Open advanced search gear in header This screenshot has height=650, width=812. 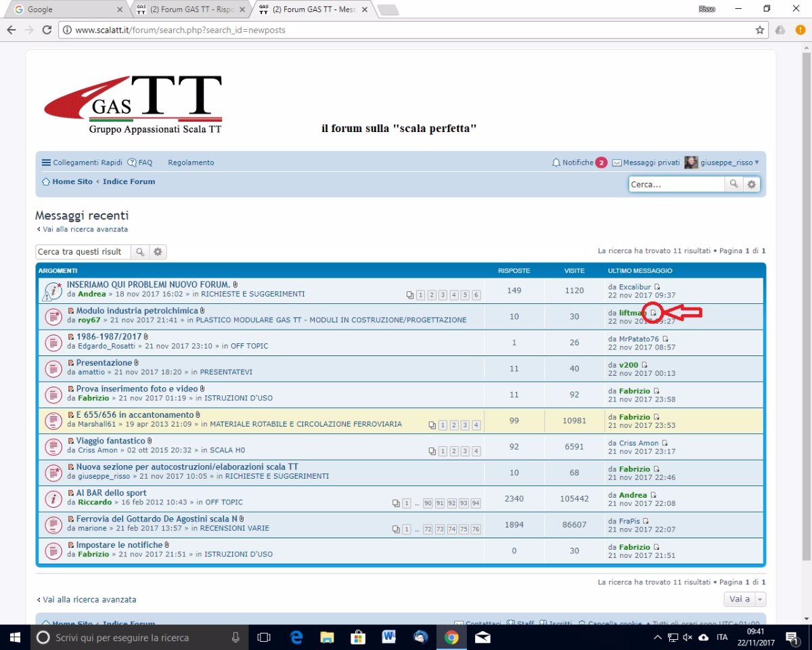click(x=752, y=184)
